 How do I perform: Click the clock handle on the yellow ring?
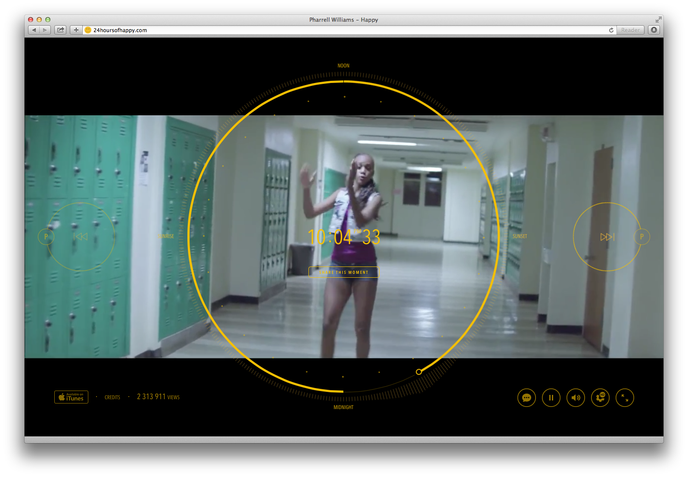[x=419, y=372]
